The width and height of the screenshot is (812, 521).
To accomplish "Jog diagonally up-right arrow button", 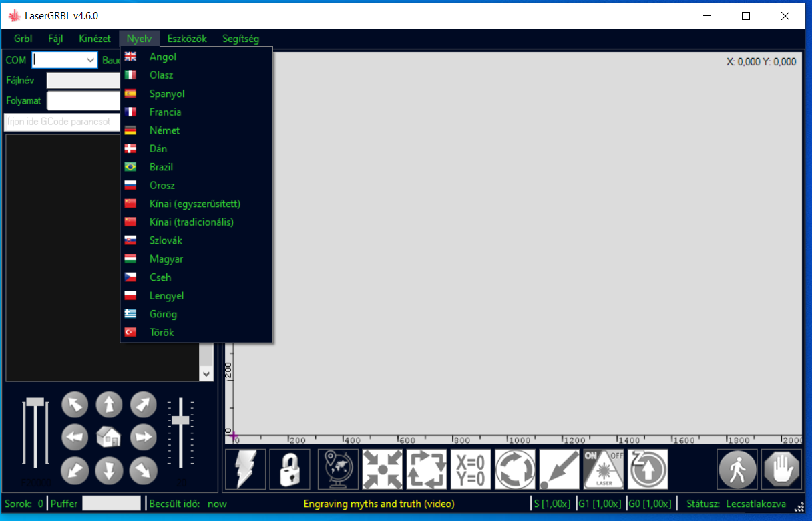I will (x=143, y=405).
